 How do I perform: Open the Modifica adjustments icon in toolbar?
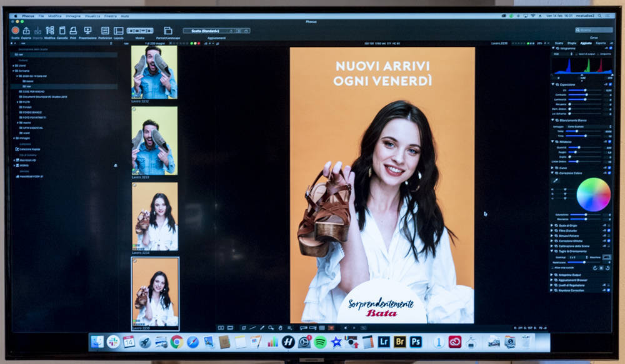49,30
